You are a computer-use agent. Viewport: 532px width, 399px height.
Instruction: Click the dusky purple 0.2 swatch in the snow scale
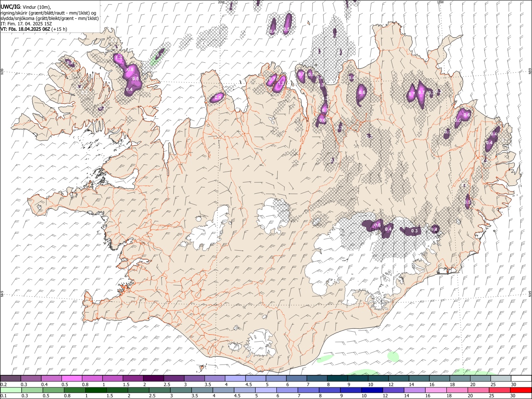(11, 379)
